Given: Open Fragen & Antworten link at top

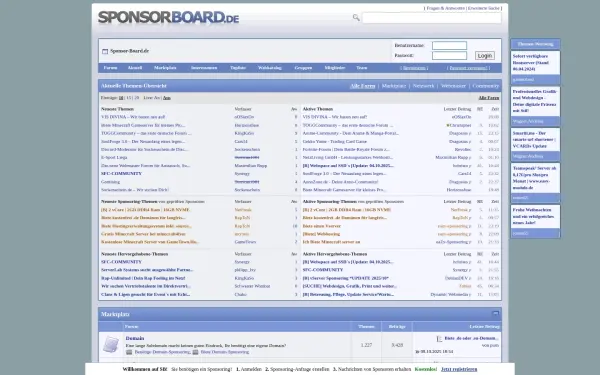Looking at the screenshot, I should 445,8.
